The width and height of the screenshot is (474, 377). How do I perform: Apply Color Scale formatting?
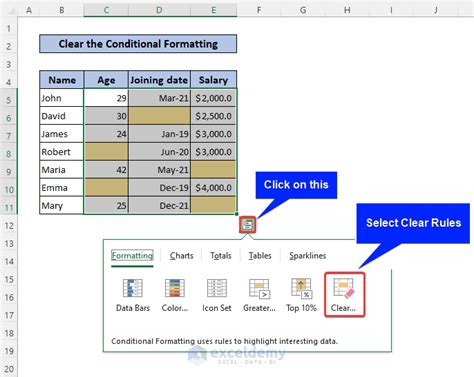click(x=175, y=295)
